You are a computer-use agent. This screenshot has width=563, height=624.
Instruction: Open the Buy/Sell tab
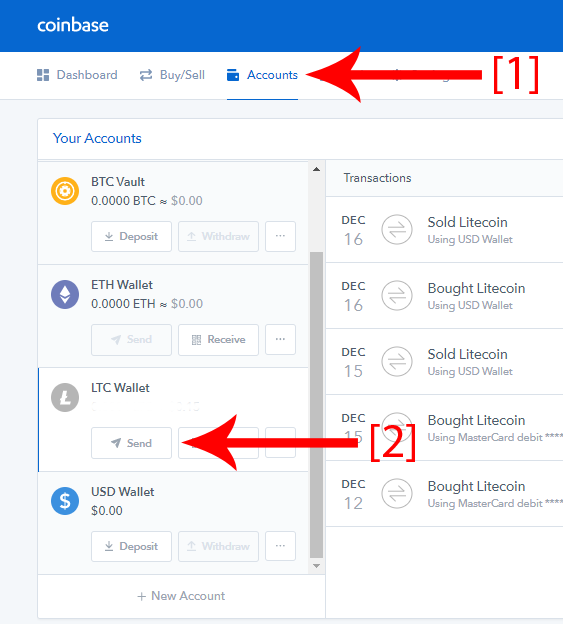pyautogui.click(x=172, y=75)
